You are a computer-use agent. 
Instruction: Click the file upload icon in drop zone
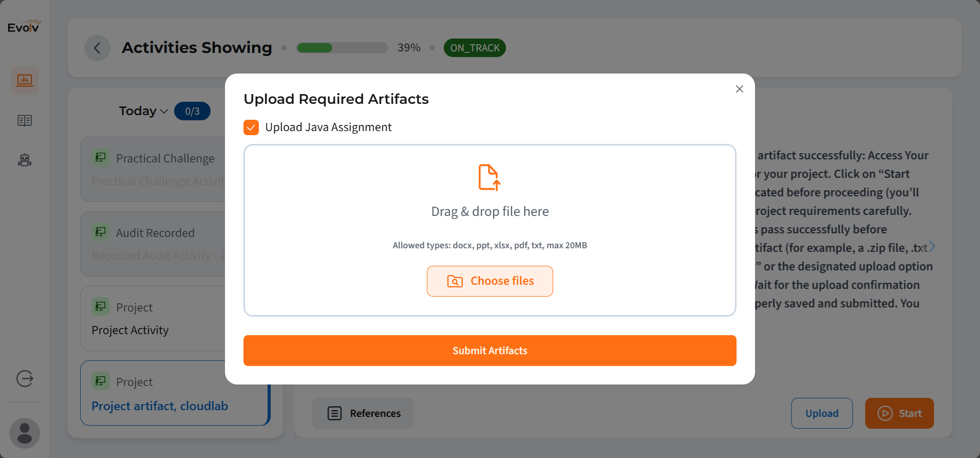click(x=489, y=177)
